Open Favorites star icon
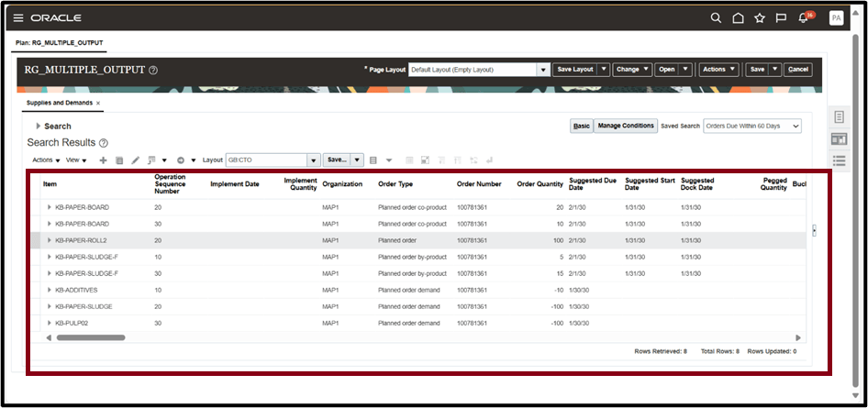This screenshot has width=868, height=408. click(760, 18)
